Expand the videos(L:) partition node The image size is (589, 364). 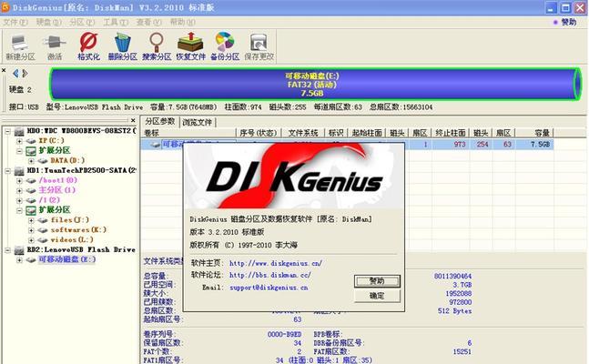coord(31,240)
